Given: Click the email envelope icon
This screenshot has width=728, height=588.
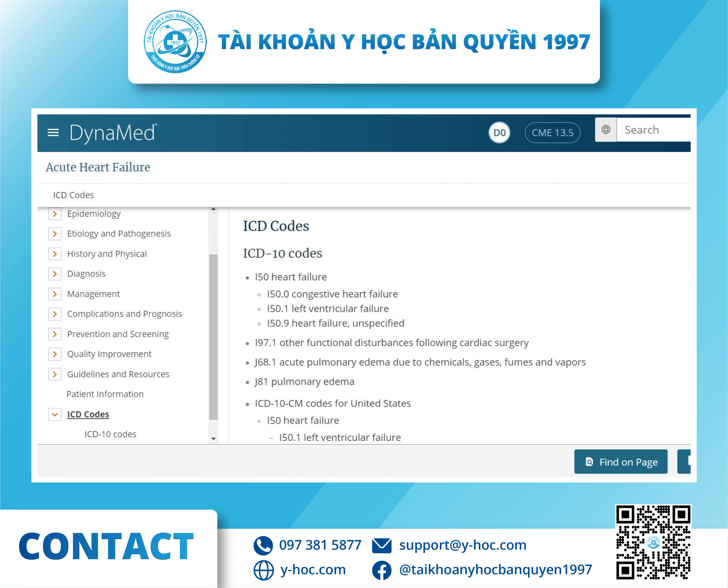Looking at the screenshot, I should coord(381,545).
